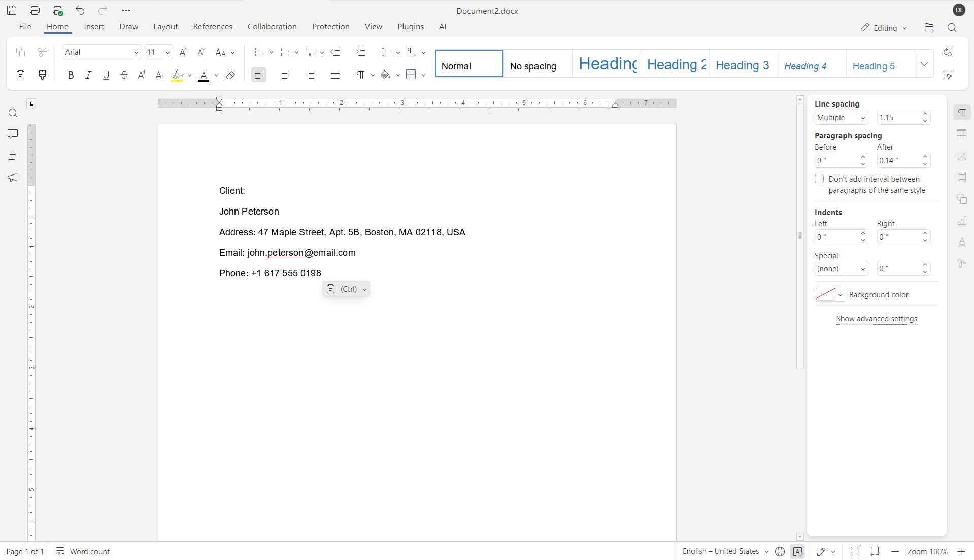974x560 pixels.
Task: Click the Show advanced settings link
Action: pyautogui.click(x=876, y=319)
